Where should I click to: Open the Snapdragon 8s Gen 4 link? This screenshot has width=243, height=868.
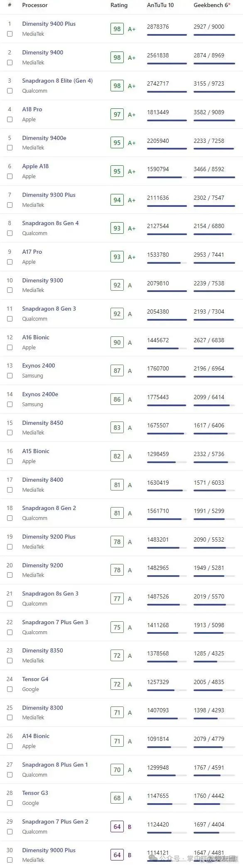(50, 223)
